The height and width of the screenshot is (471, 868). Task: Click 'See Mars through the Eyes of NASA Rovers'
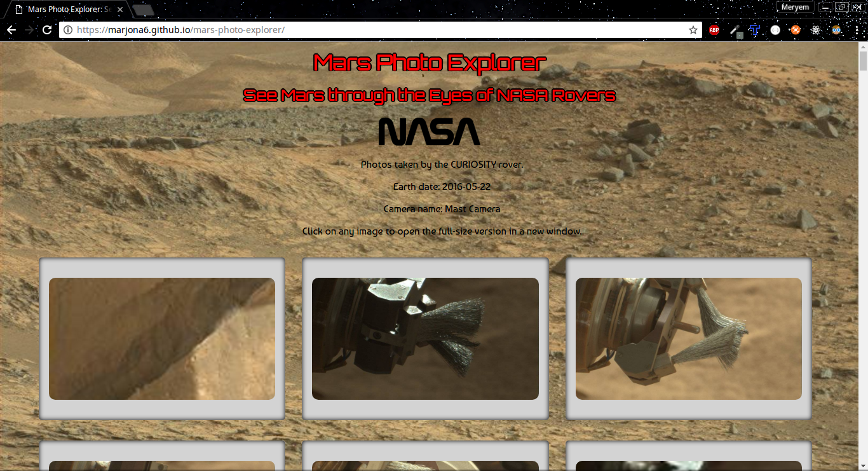point(430,95)
